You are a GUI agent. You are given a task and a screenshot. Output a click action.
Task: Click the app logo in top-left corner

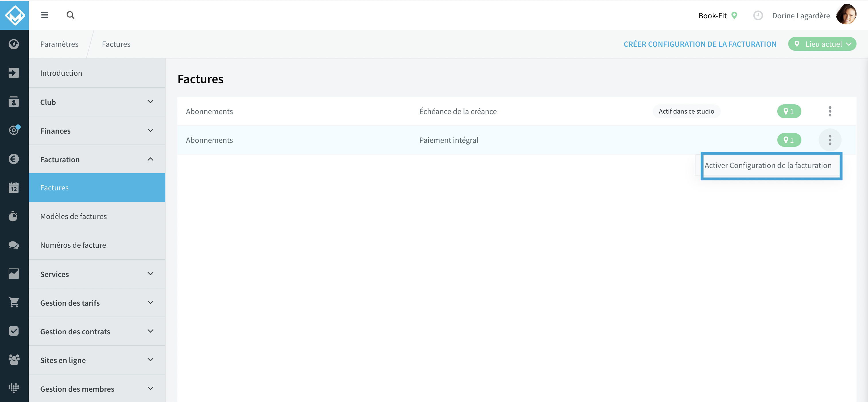14,15
